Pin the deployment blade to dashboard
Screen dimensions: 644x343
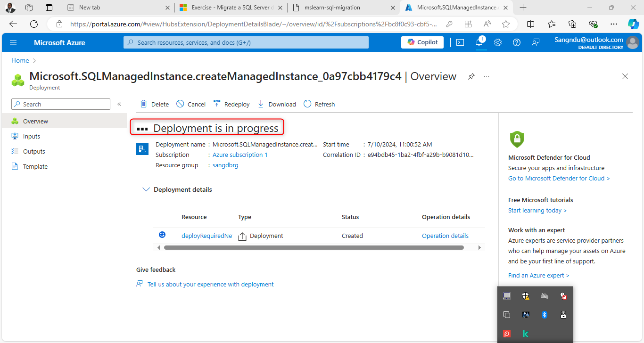coord(471,76)
